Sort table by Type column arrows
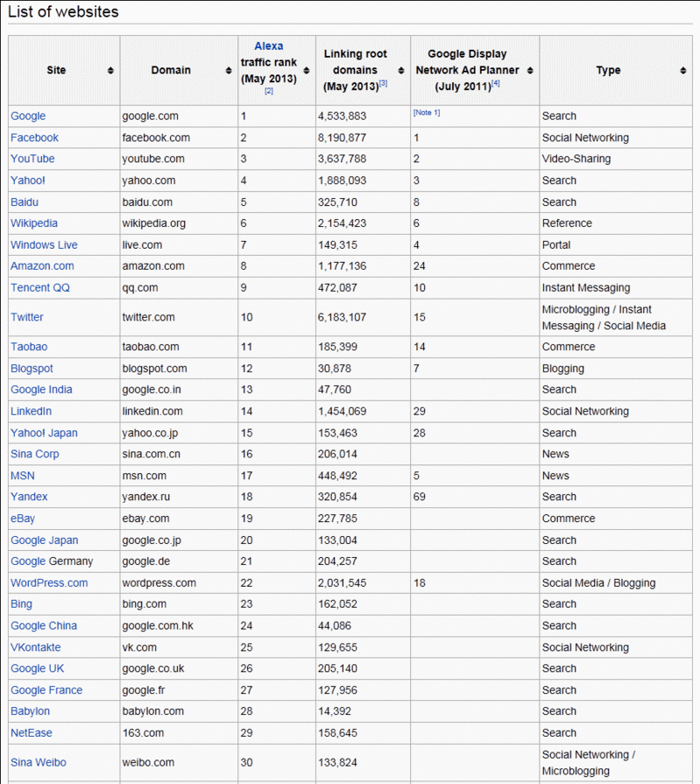The image size is (700, 784). coord(682,71)
